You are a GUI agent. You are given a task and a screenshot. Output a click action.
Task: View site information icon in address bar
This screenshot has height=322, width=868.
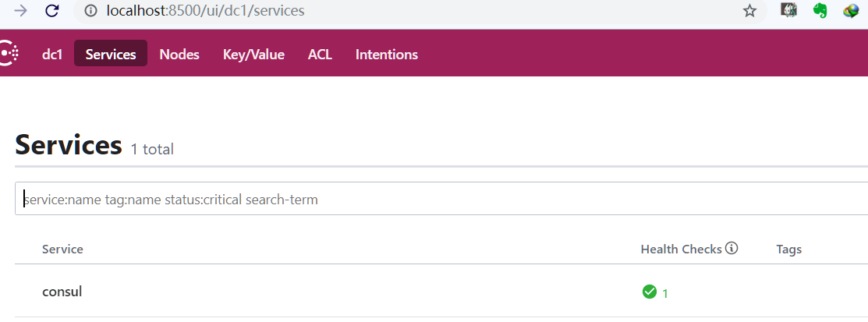point(90,11)
